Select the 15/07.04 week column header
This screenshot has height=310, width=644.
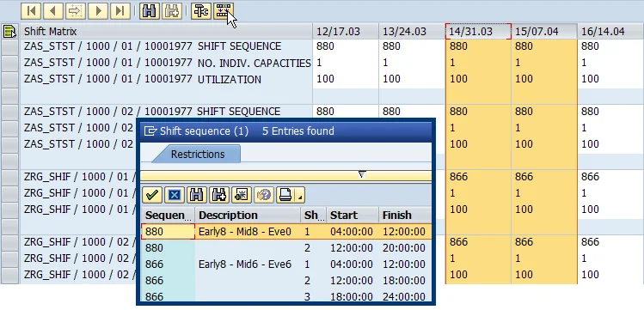(x=544, y=32)
